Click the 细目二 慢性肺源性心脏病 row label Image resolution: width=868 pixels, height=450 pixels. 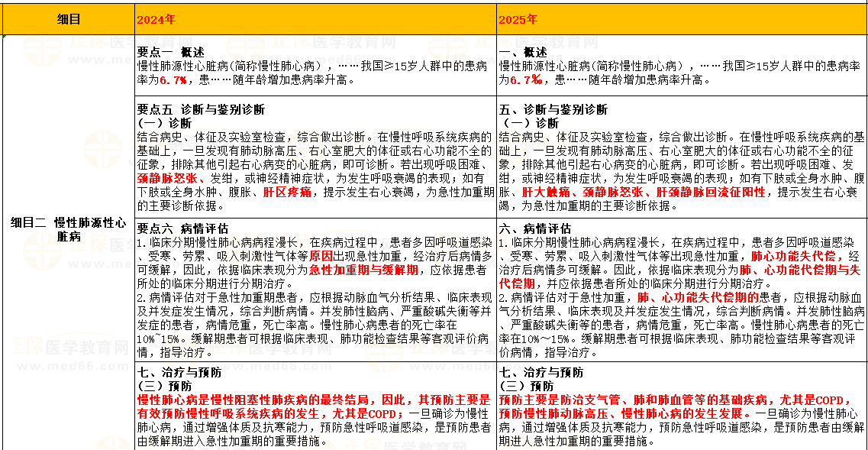pyautogui.click(x=68, y=229)
